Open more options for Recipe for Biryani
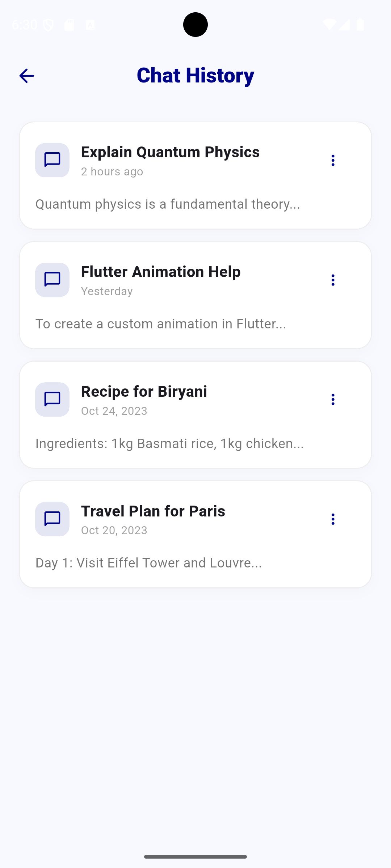 (333, 399)
